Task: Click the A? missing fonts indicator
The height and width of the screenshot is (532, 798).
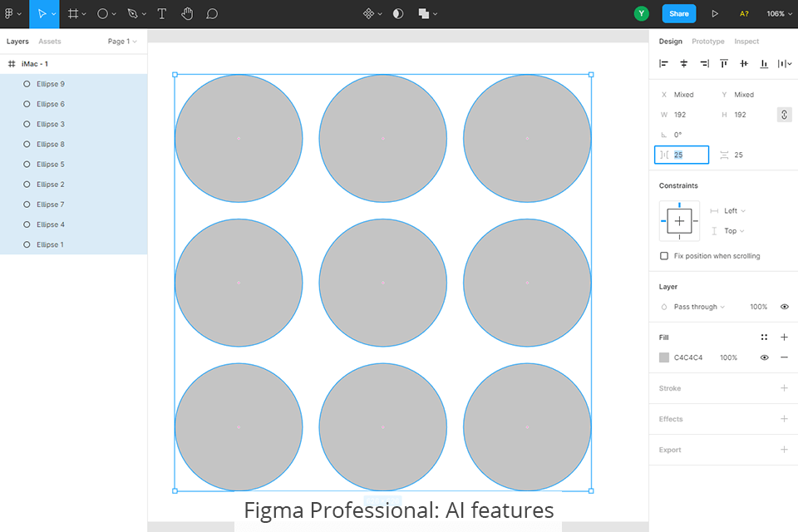Action: (744, 14)
